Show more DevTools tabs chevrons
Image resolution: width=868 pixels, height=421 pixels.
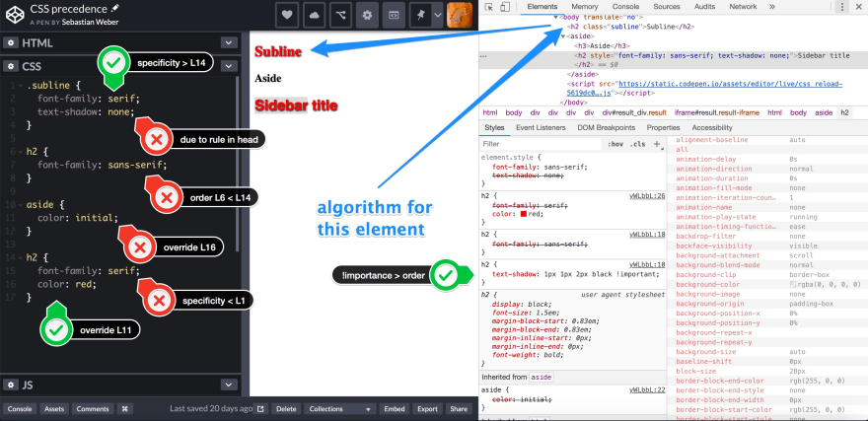(x=772, y=7)
